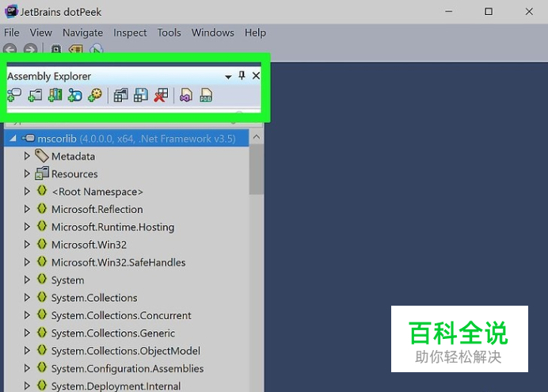Select the Metadata tree item
548x392 pixels.
point(73,157)
